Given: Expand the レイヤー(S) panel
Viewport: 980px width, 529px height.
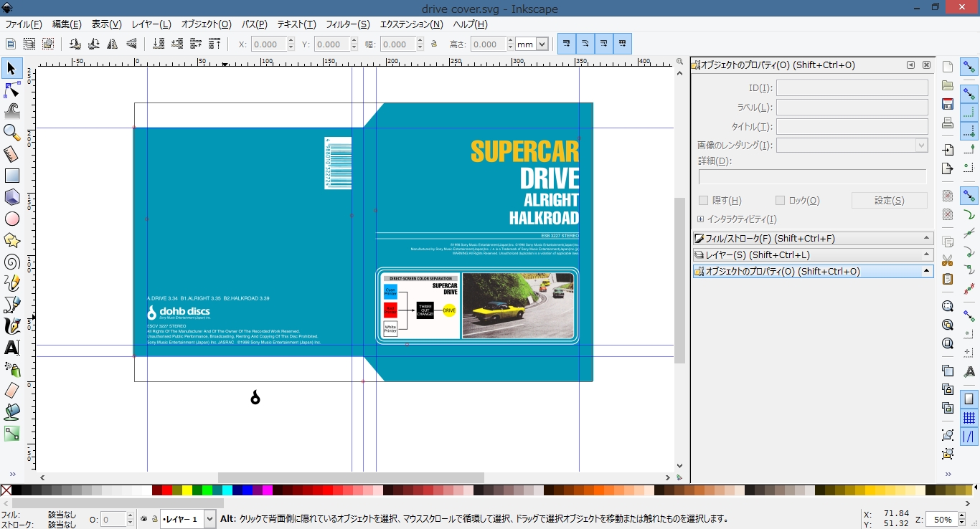Looking at the screenshot, I should coord(813,255).
